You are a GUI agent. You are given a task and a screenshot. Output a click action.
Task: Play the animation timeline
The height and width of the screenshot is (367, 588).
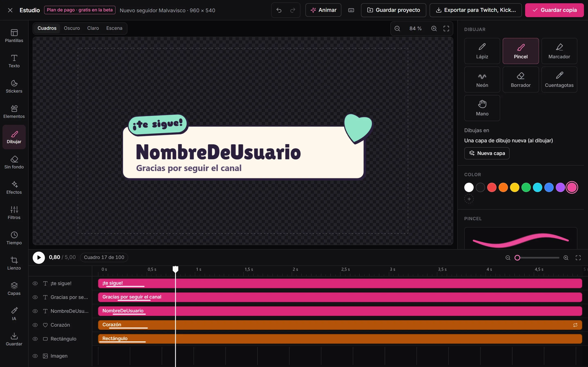39,257
